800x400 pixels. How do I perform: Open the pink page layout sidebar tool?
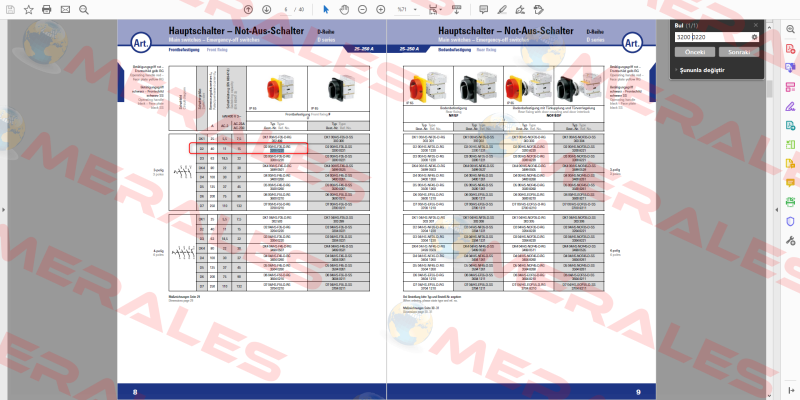[x=790, y=87]
